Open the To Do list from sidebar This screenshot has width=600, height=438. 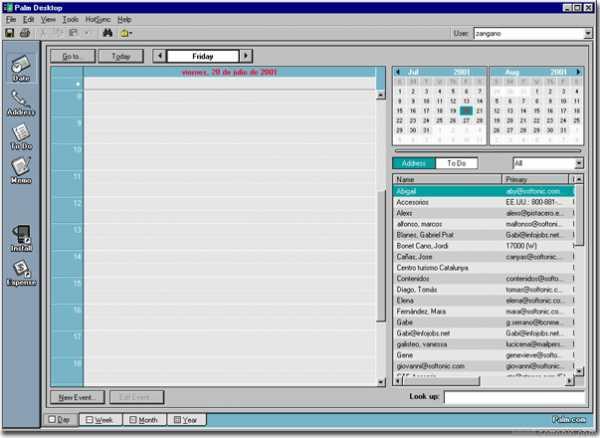coord(21,137)
